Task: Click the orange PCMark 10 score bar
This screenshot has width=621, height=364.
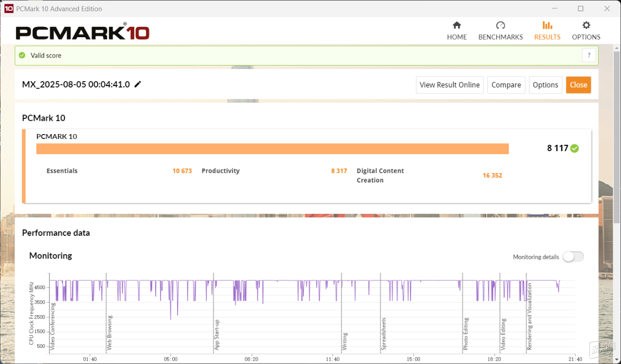Action: (273, 149)
